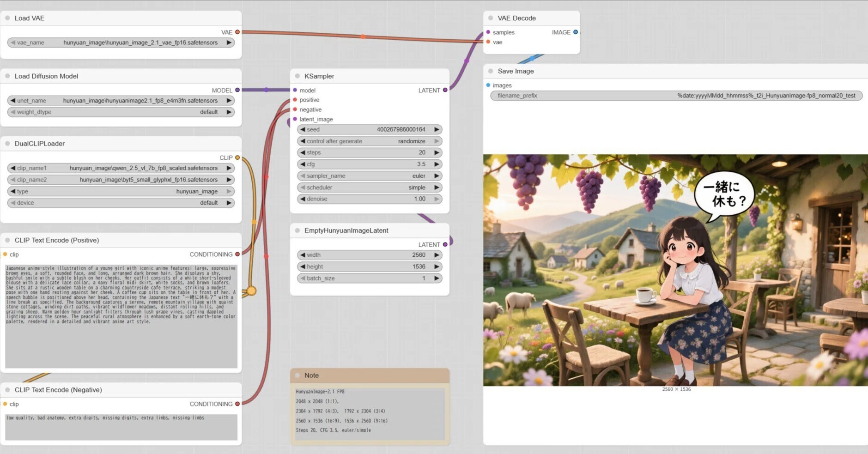Image resolution: width=868 pixels, height=454 pixels.
Task: Click the seed value field
Action: click(370, 129)
